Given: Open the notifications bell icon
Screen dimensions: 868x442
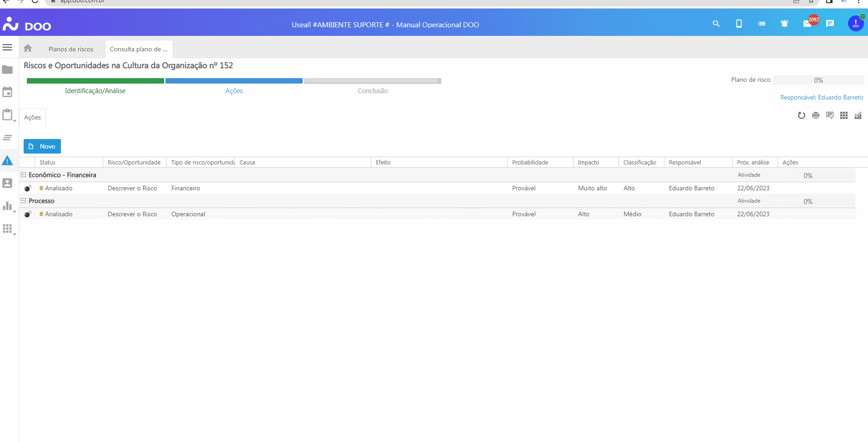Looking at the screenshot, I should [784, 24].
